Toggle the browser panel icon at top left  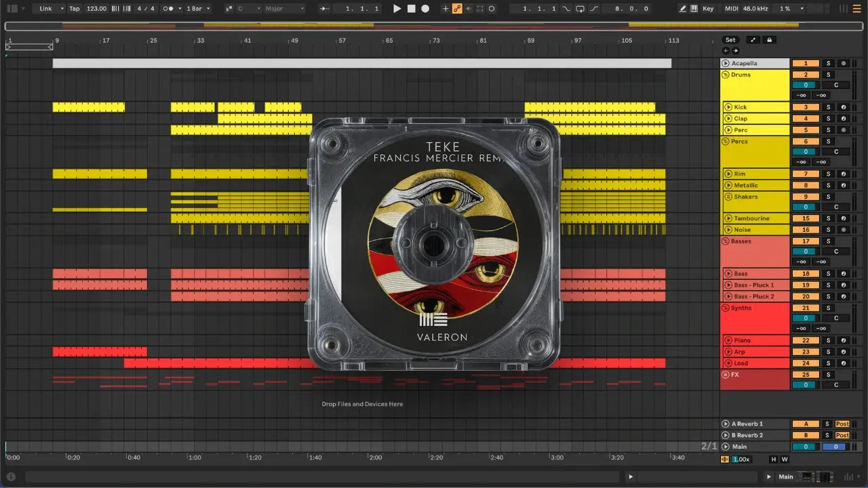12,9
